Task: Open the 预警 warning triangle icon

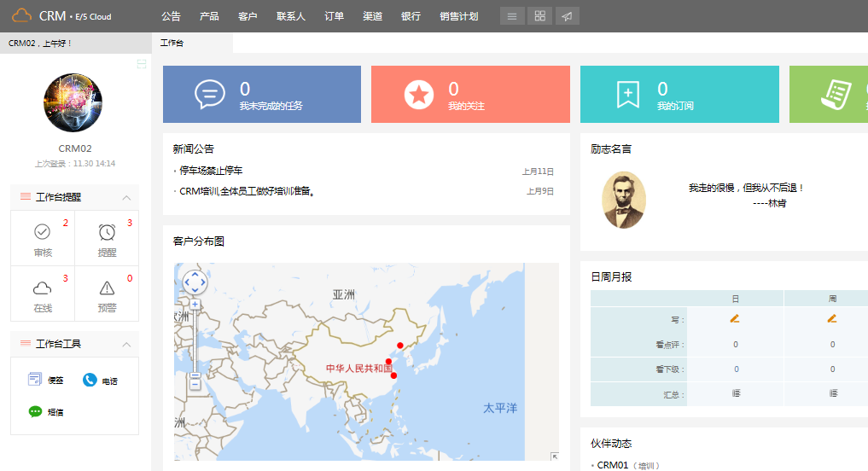Action: tap(107, 288)
